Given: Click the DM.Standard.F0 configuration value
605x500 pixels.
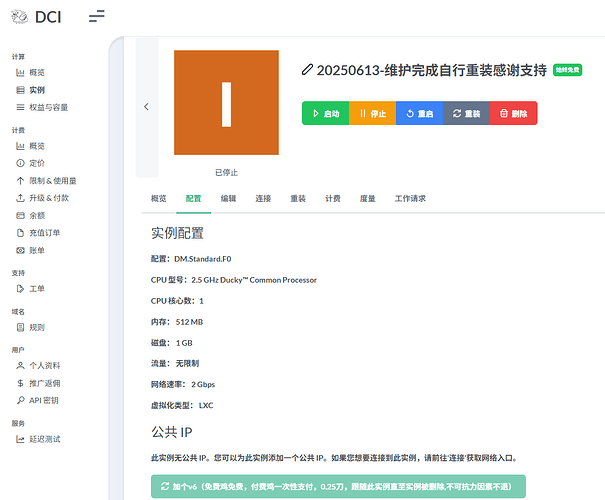Looking at the screenshot, I should pyautogui.click(x=203, y=259).
